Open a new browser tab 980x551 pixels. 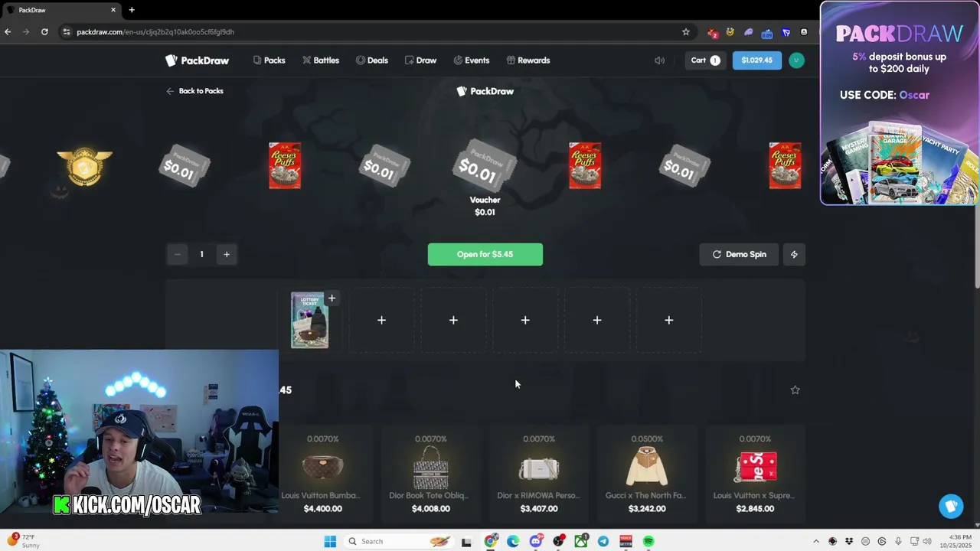(x=132, y=10)
